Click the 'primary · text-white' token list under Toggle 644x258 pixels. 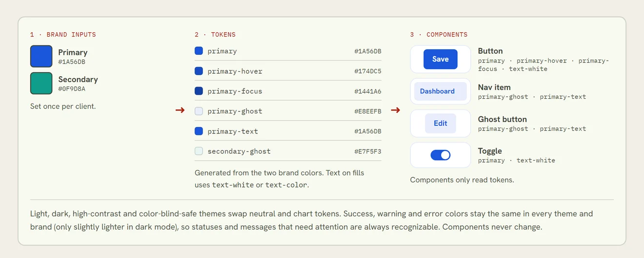[517, 160]
